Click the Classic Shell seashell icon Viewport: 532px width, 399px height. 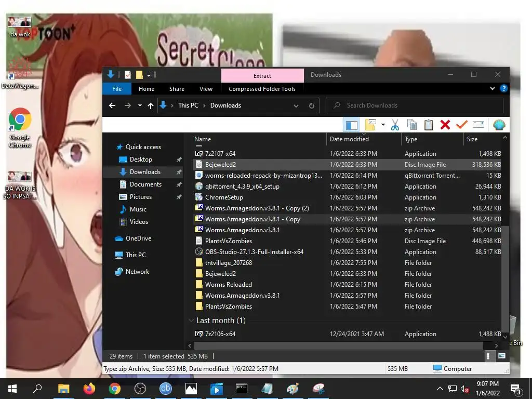pos(499,125)
